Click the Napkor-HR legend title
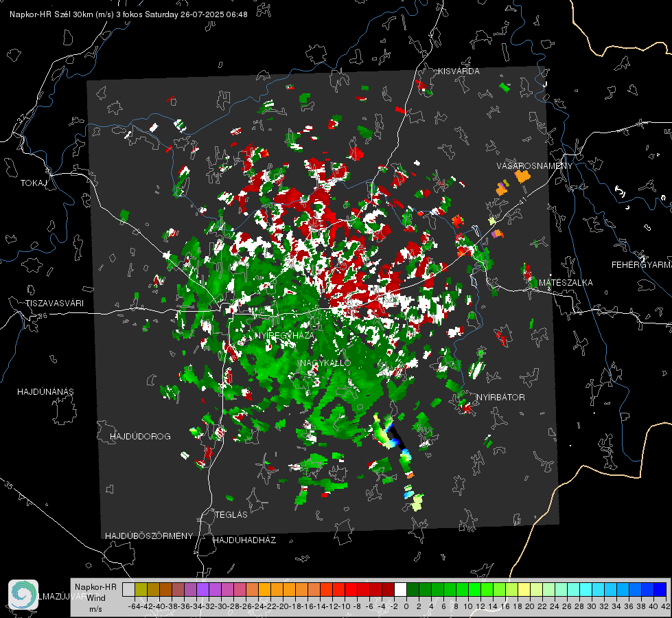This screenshot has height=618, width=672. 95,587
